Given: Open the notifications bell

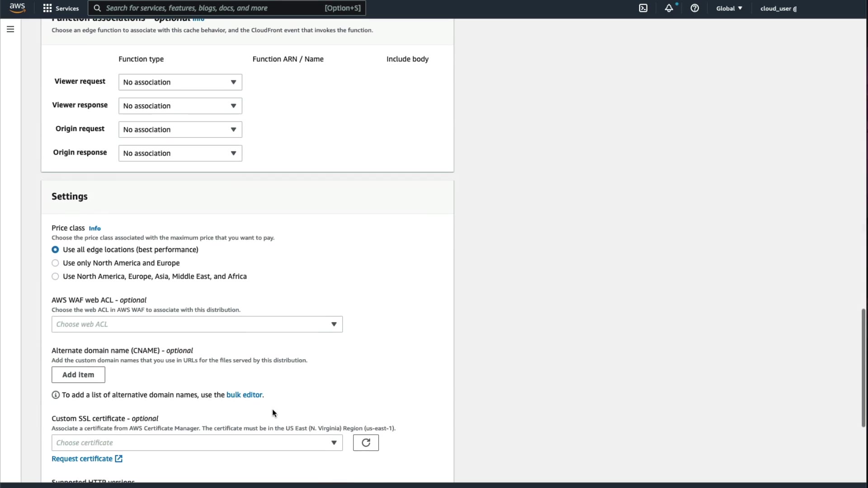Looking at the screenshot, I should click(669, 8).
